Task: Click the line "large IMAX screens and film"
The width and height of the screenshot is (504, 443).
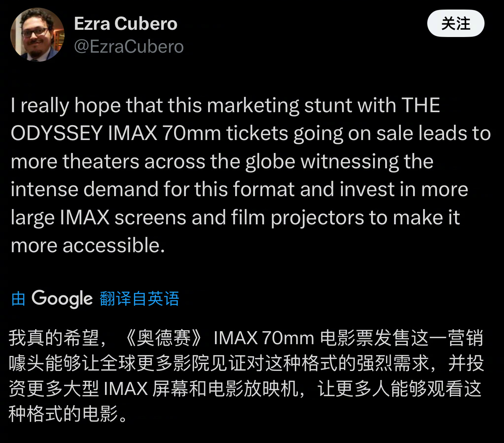Action: (235, 218)
